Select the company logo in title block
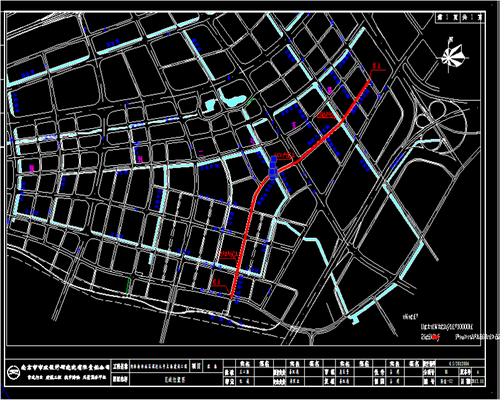Image resolution: width=500 pixels, height=400 pixels. coord(14,370)
